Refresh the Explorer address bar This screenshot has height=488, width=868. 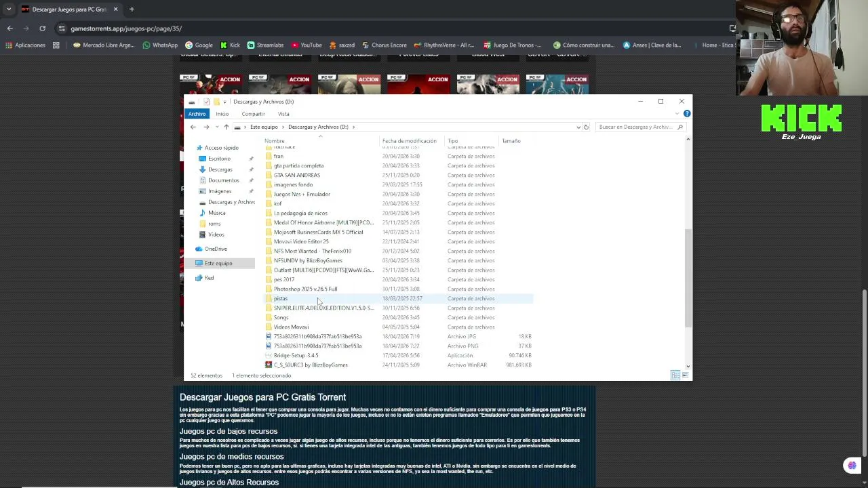coord(586,127)
